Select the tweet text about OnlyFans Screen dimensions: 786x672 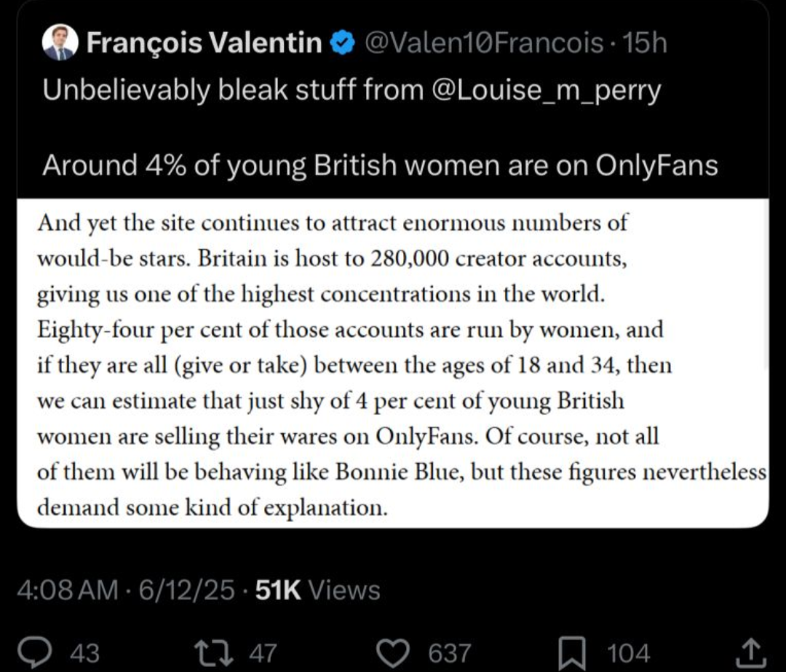coord(380,165)
